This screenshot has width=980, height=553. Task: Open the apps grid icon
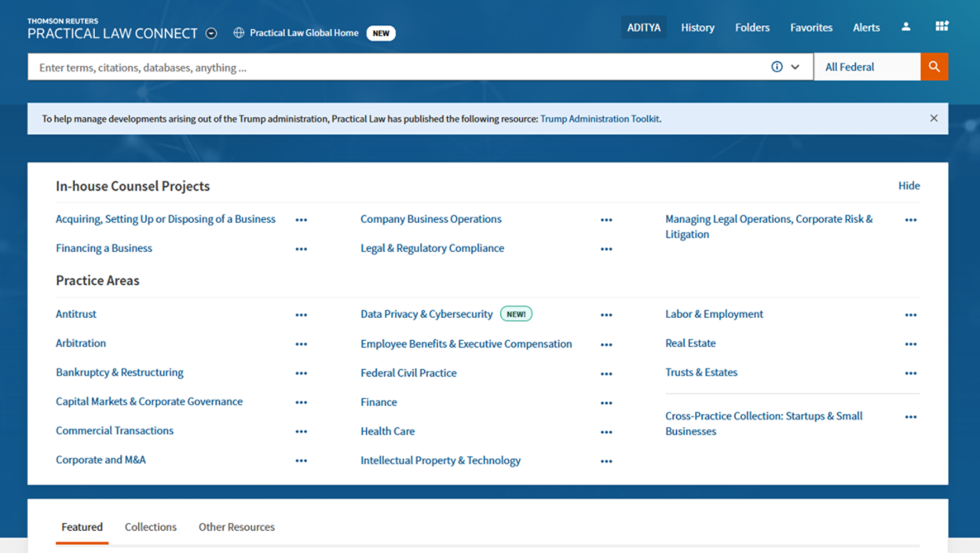coord(942,27)
